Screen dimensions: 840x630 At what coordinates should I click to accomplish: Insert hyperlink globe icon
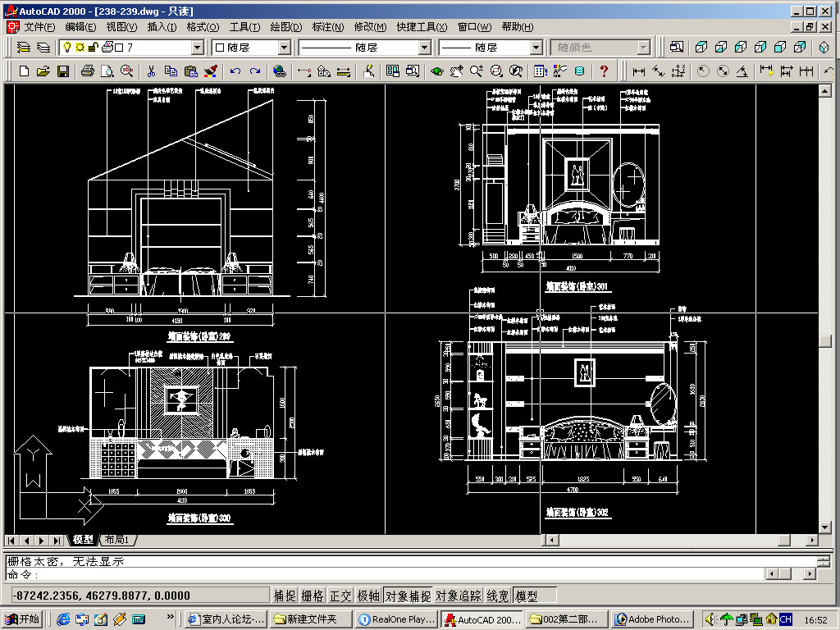(x=279, y=71)
